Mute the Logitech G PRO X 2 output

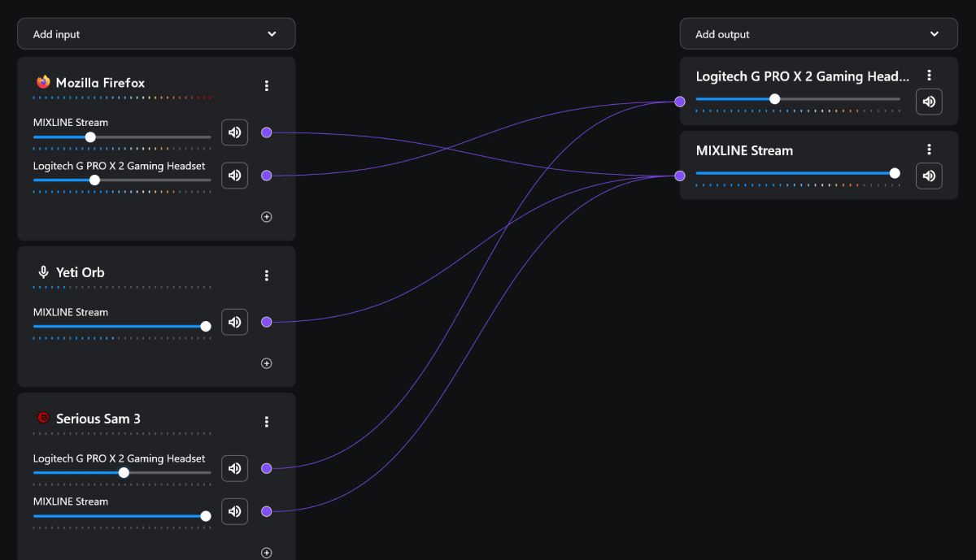coord(929,102)
